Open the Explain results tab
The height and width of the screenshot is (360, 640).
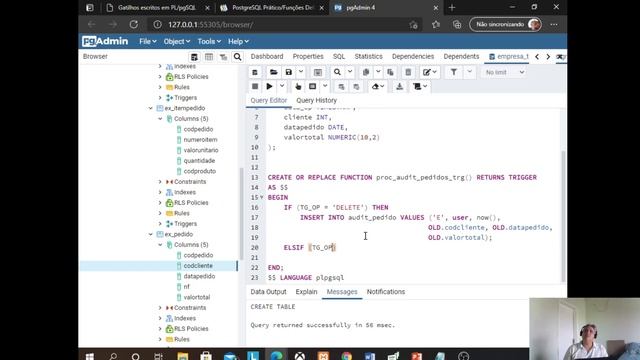tap(307, 292)
